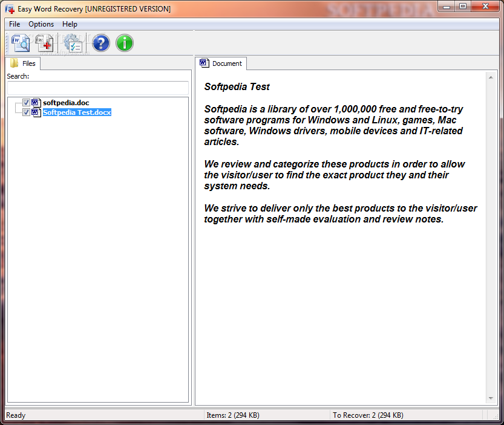The height and width of the screenshot is (425, 504).
Task: Minimize the Easy Word Recovery window
Action: coord(447,7)
